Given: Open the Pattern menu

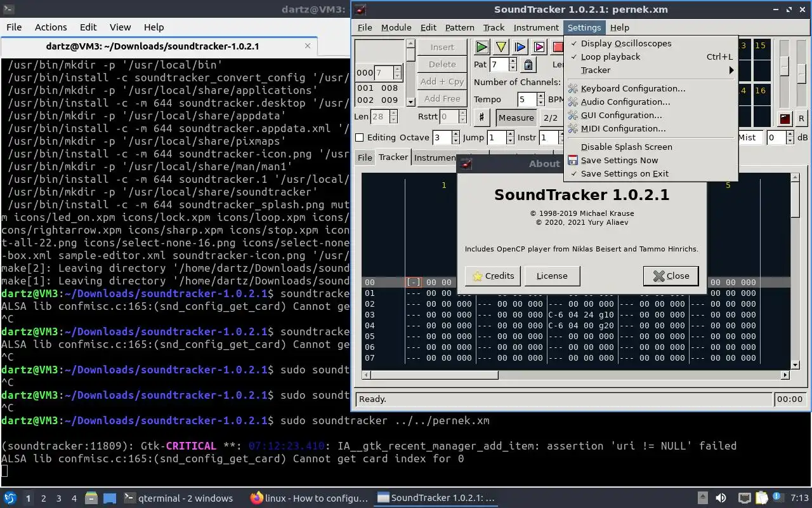Looking at the screenshot, I should [x=460, y=27].
